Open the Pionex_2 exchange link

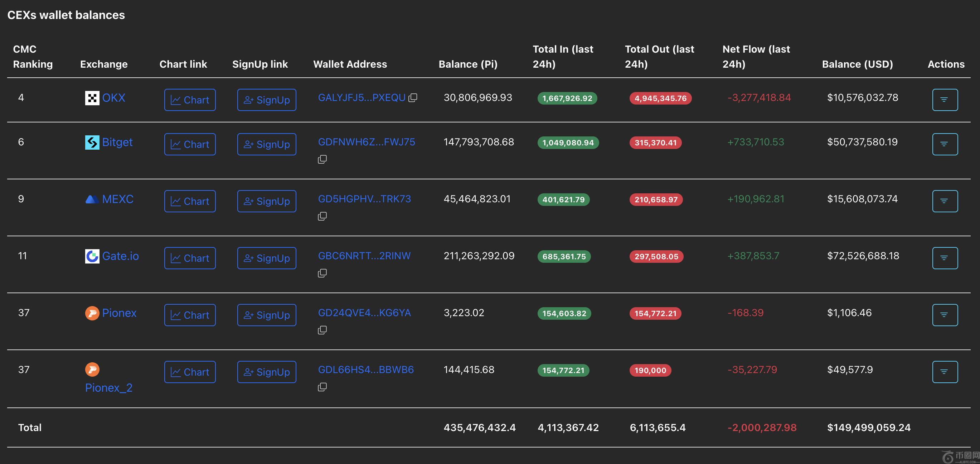pos(109,387)
